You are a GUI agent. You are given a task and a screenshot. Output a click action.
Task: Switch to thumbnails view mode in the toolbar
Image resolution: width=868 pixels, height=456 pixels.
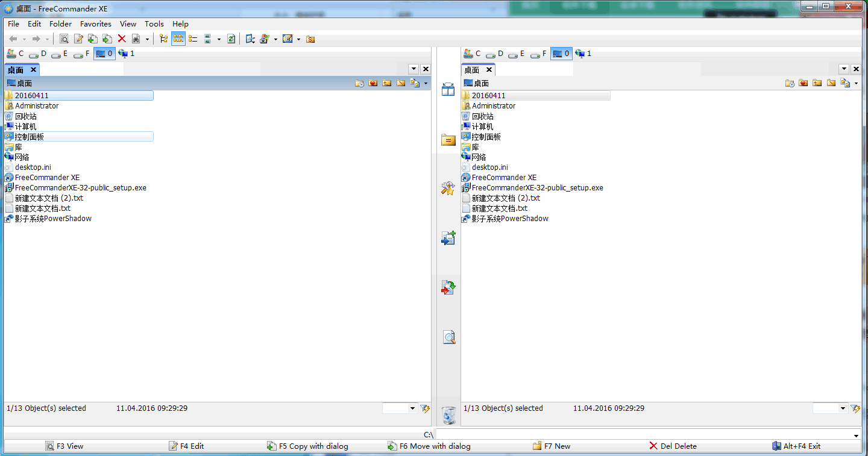click(207, 39)
